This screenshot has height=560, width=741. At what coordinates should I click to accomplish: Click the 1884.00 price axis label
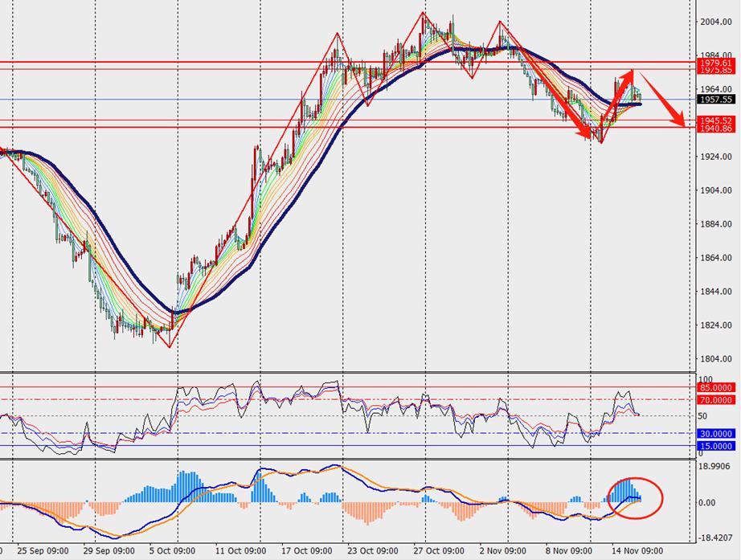click(x=716, y=224)
